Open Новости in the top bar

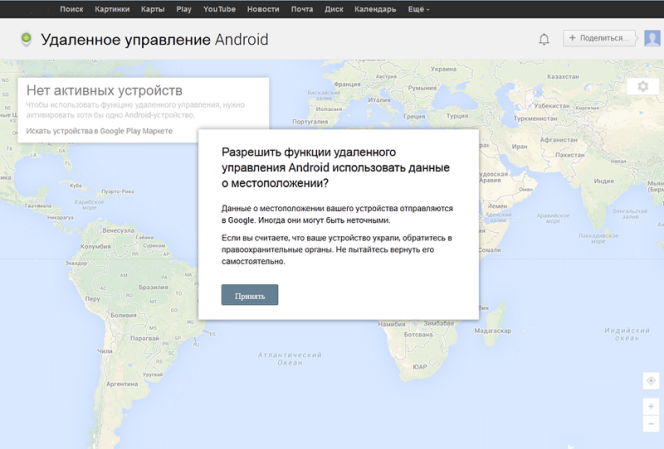pyautogui.click(x=263, y=9)
